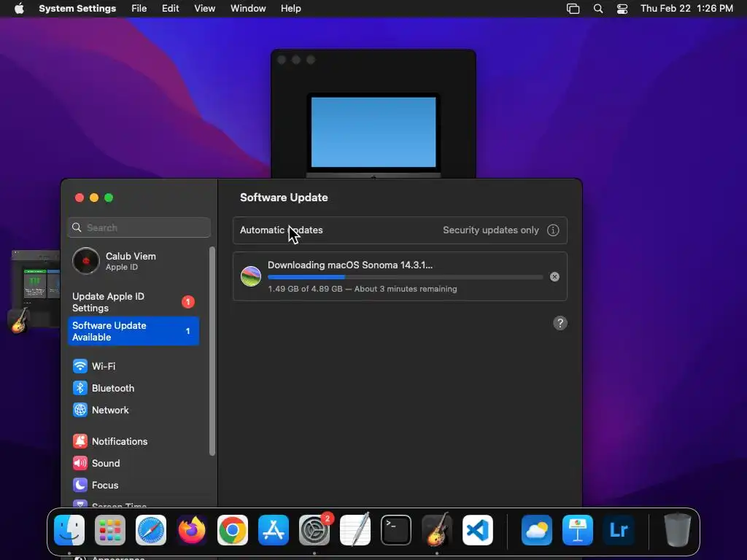Open Weather app from the Dock

click(537, 530)
